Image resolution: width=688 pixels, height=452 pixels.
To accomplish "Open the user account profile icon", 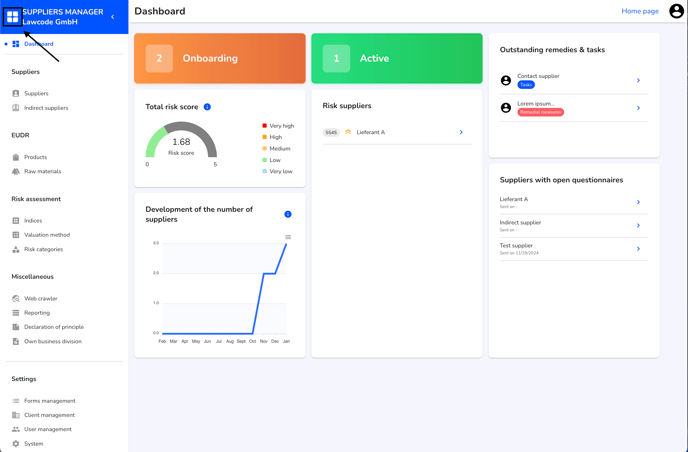I will (676, 11).
